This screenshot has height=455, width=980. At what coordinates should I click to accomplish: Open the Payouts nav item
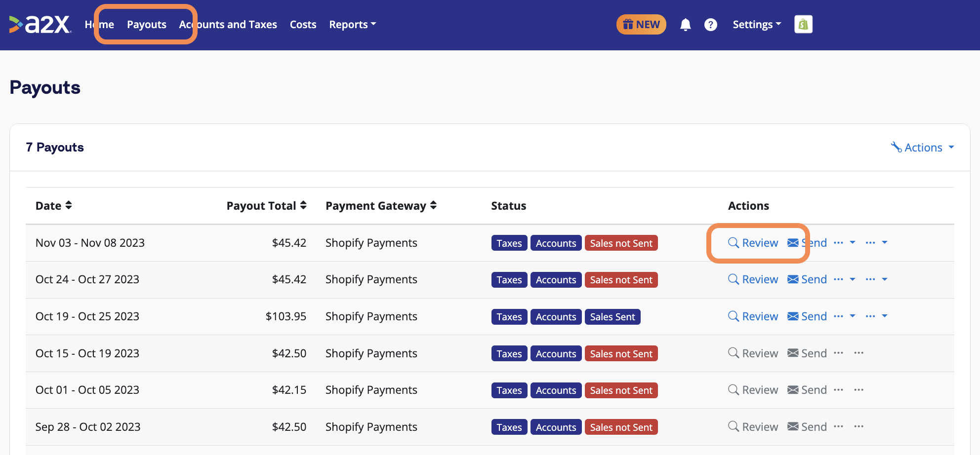tap(147, 25)
